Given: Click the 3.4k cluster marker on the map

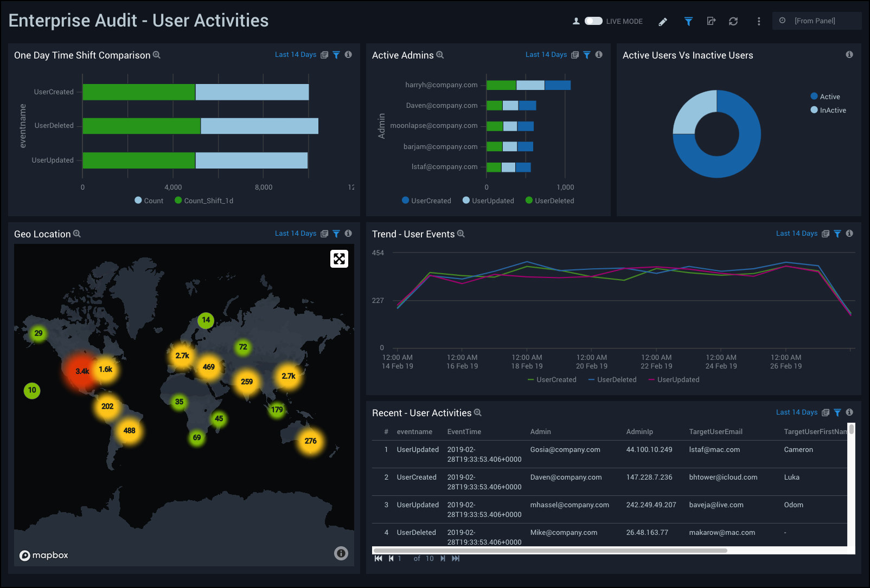Looking at the screenshot, I should point(82,371).
